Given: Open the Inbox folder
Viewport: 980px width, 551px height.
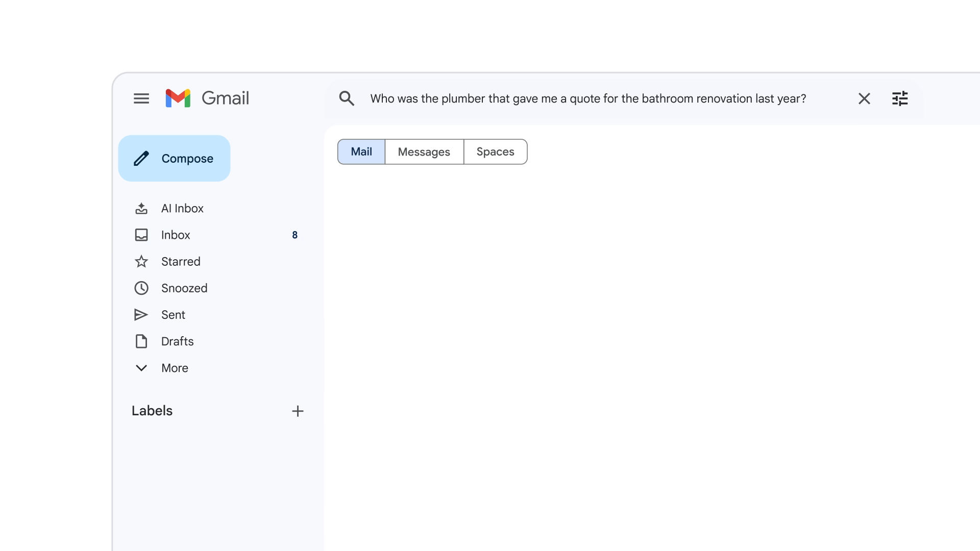Looking at the screenshot, I should [x=176, y=235].
